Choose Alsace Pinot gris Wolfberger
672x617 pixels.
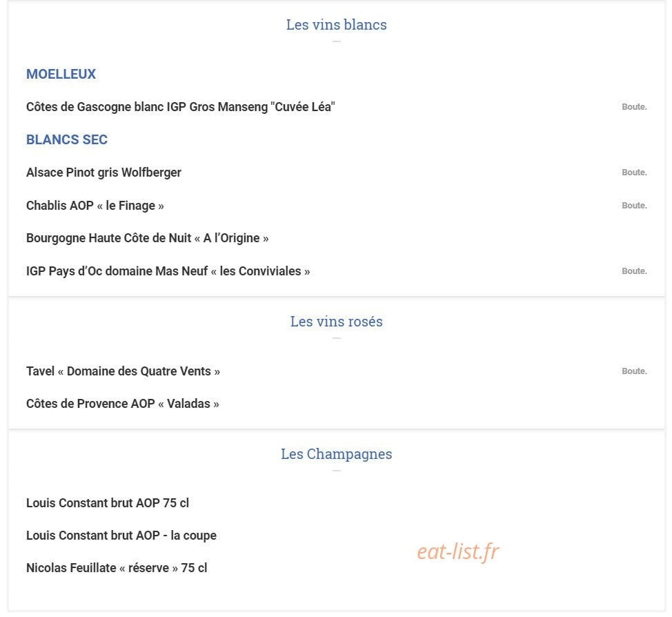pos(103,173)
